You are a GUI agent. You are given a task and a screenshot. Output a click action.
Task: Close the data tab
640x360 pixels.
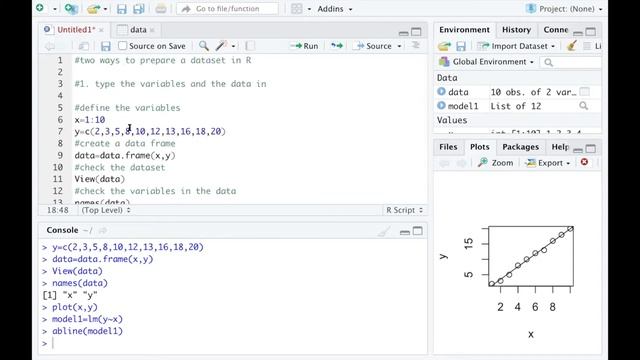152,30
